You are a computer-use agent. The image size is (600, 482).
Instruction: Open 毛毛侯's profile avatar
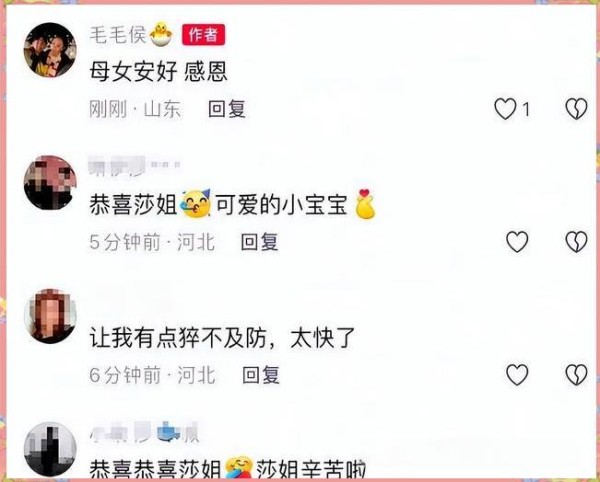[50, 50]
